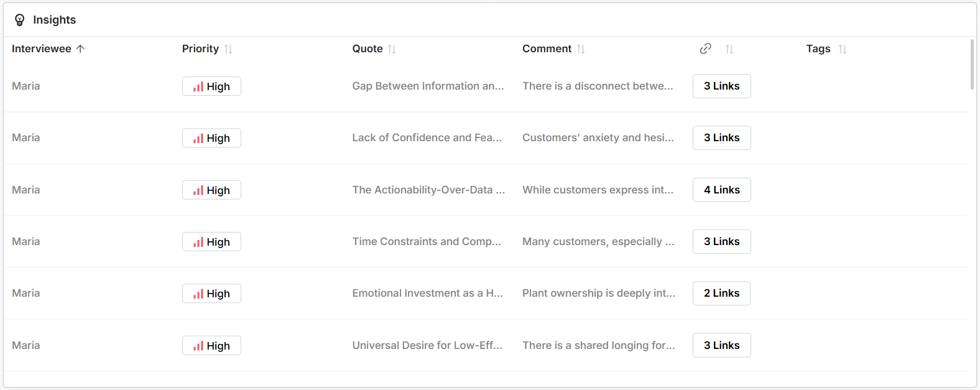Click quote 'Time Constraints and Comp...'
Screen dimensions: 980x390
427,241
